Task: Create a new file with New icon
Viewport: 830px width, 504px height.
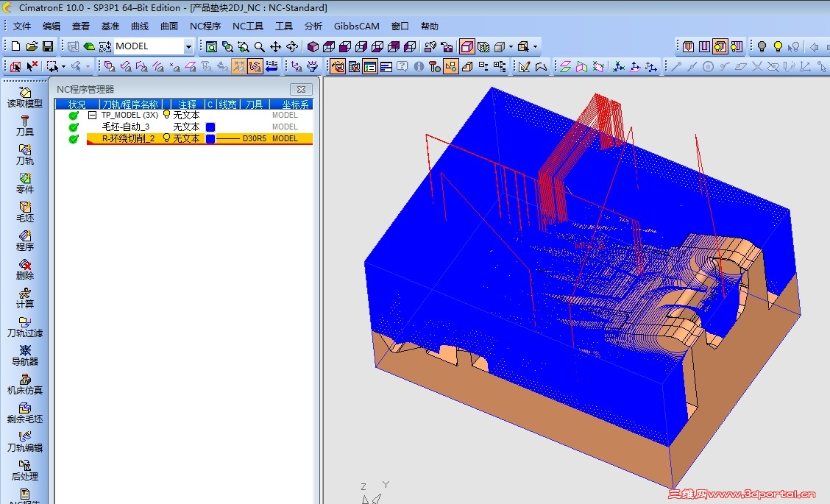Action: (16, 46)
